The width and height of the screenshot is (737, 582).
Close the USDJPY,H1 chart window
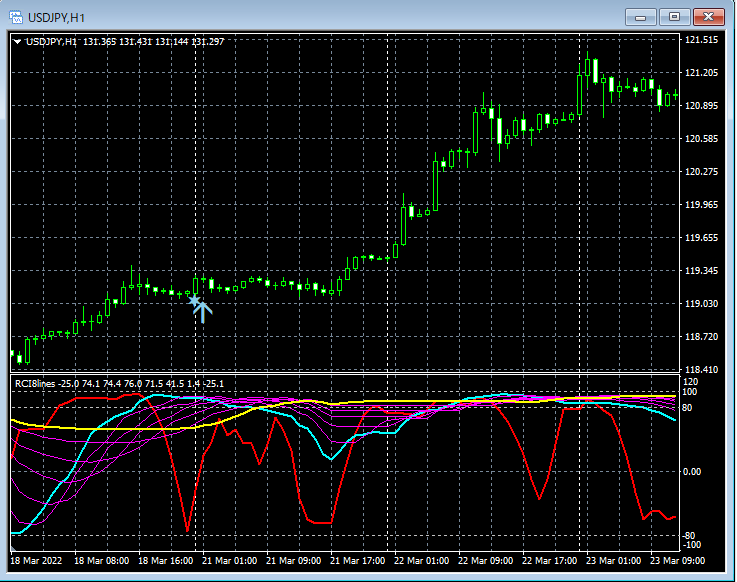tap(709, 17)
